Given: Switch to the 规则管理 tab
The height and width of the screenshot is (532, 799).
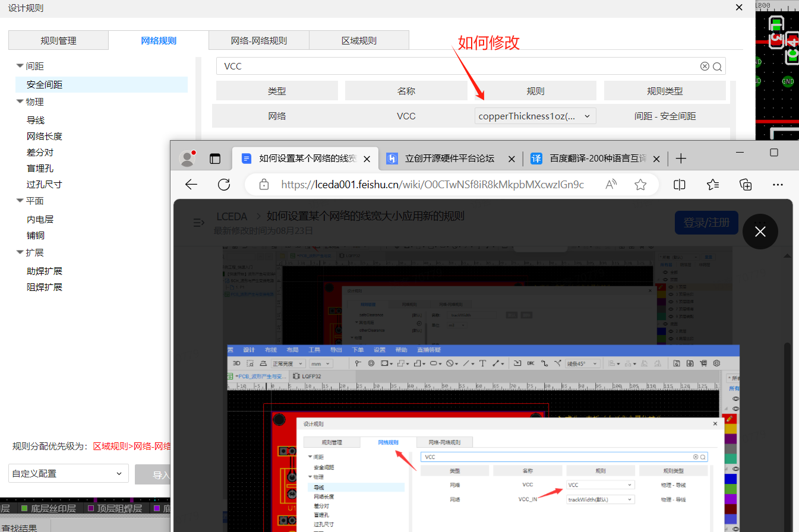Looking at the screenshot, I should [x=58, y=41].
